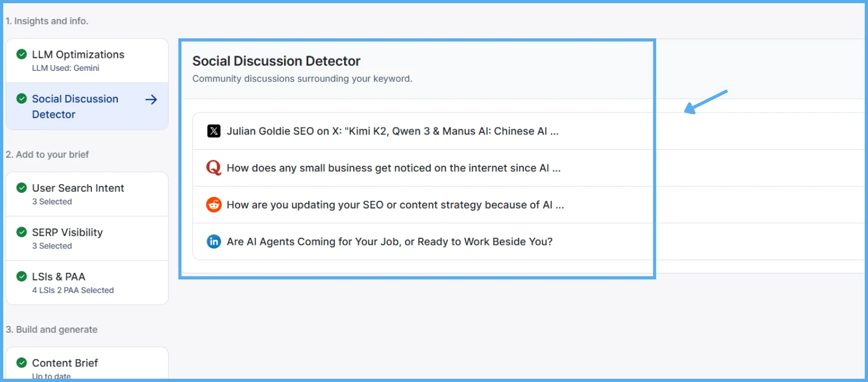868x382 pixels.
Task: Click the LinkedIn icon in discussion list
Action: pos(214,242)
